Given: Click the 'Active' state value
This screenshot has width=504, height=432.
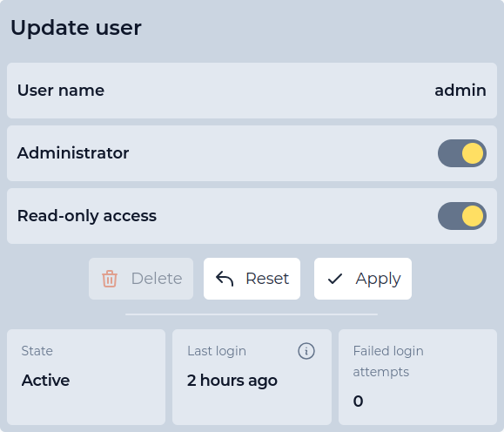Looking at the screenshot, I should (x=45, y=381).
